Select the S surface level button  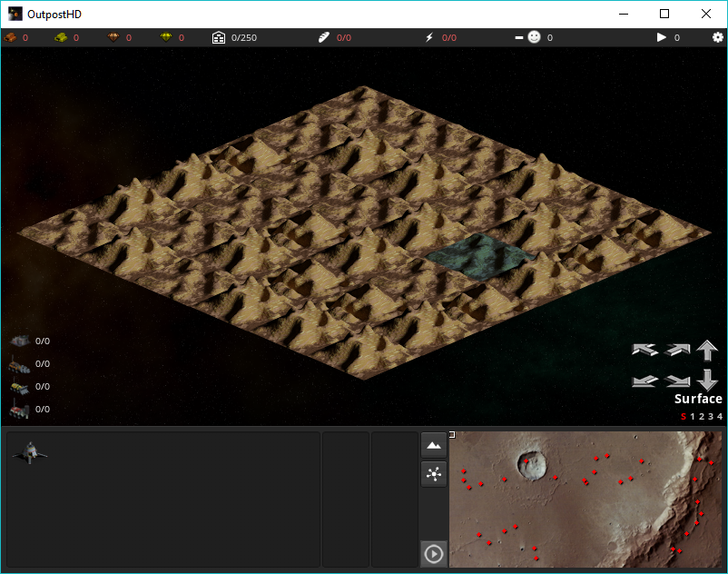pos(683,417)
